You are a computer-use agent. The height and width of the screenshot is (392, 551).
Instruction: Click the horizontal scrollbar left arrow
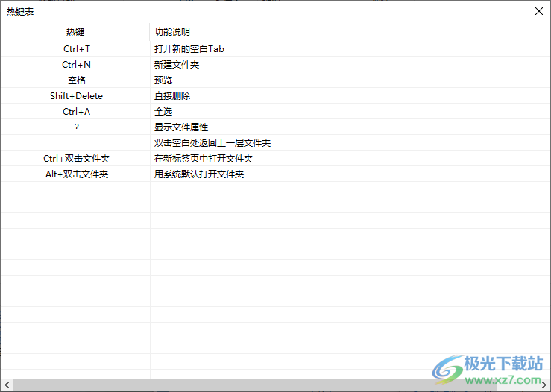click(x=6, y=385)
